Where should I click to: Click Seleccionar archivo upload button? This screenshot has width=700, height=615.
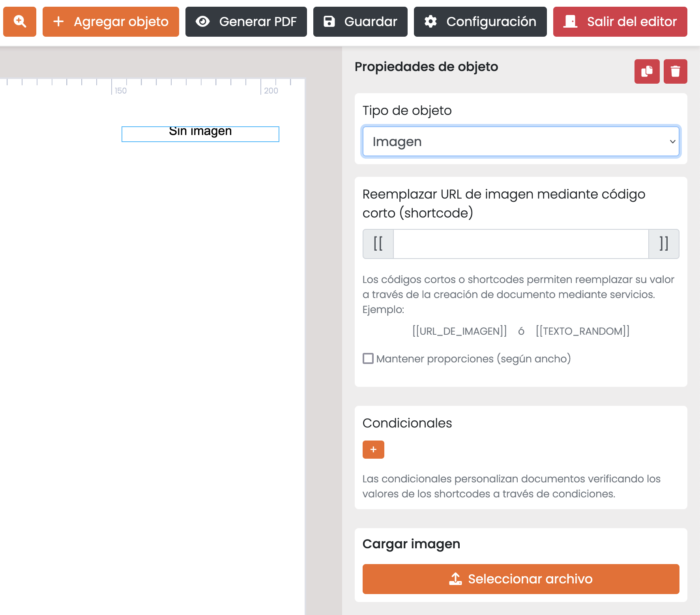click(x=521, y=579)
